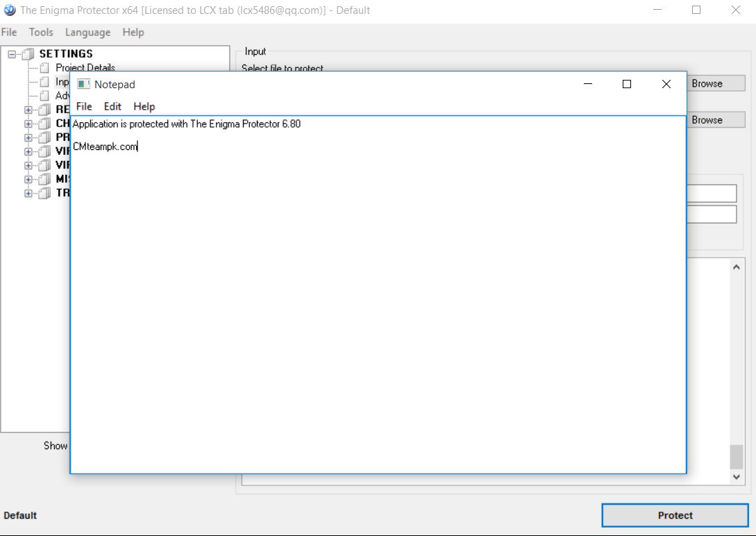Minimize the Enigma Protector window
756x536 pixels.
point(657,10)
